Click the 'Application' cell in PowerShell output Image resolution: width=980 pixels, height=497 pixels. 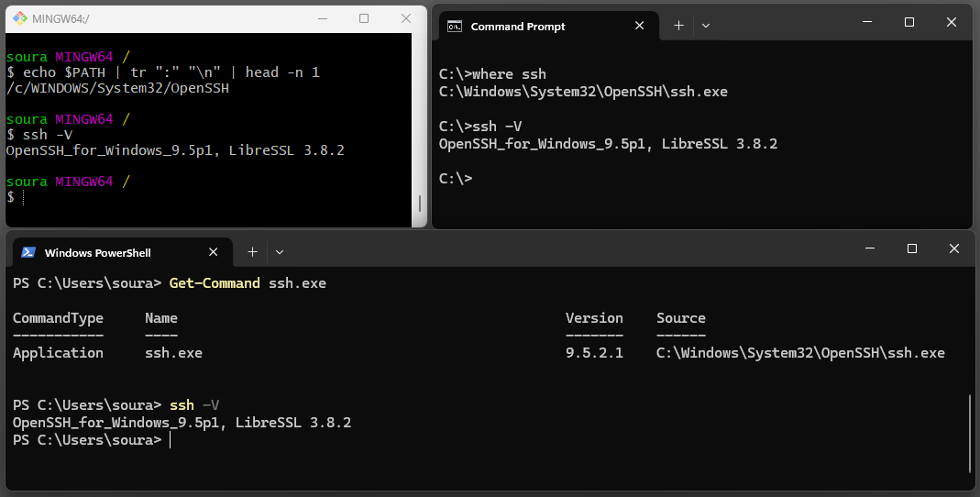pos(58,353)
